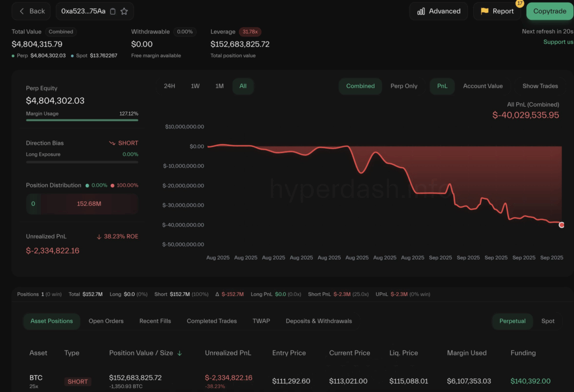Open the Deposits & Withdrawals tab

click(x=318, y=321)
